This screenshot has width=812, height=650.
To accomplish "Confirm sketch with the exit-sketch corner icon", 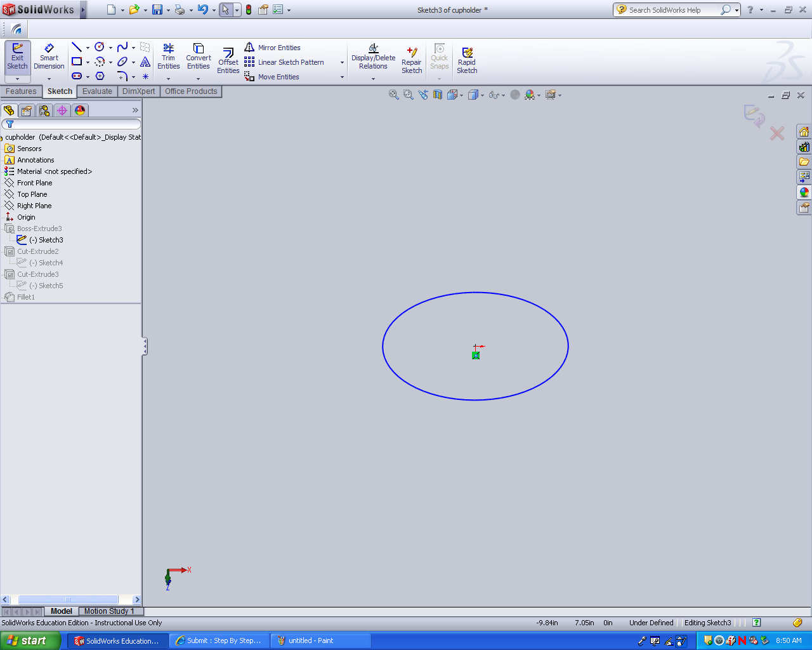I will [x=754, y=115].
